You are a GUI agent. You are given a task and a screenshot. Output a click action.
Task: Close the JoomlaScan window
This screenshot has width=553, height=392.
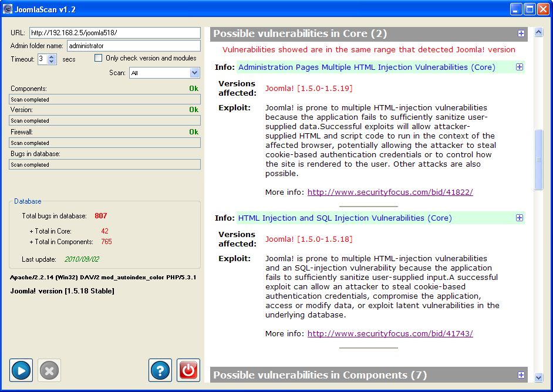pyautogui.click(x=543, y=9)
